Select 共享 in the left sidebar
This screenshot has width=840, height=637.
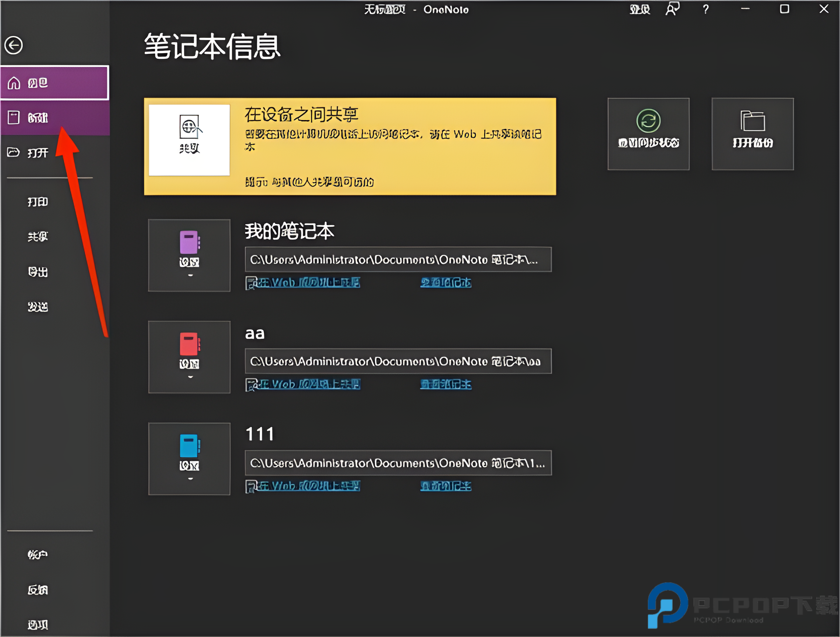37,237
